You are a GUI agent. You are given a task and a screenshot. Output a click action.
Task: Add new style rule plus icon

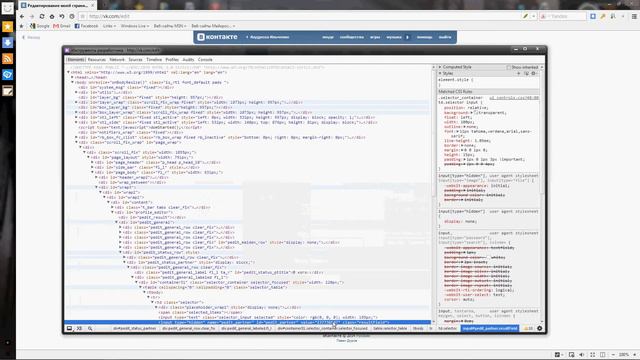coord(519,73)
